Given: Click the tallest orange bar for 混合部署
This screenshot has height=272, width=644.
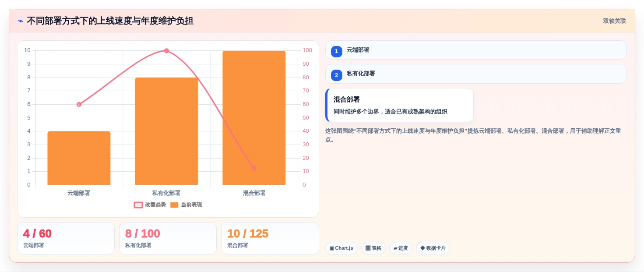Looking at the screenshot, I should [254, 118].
